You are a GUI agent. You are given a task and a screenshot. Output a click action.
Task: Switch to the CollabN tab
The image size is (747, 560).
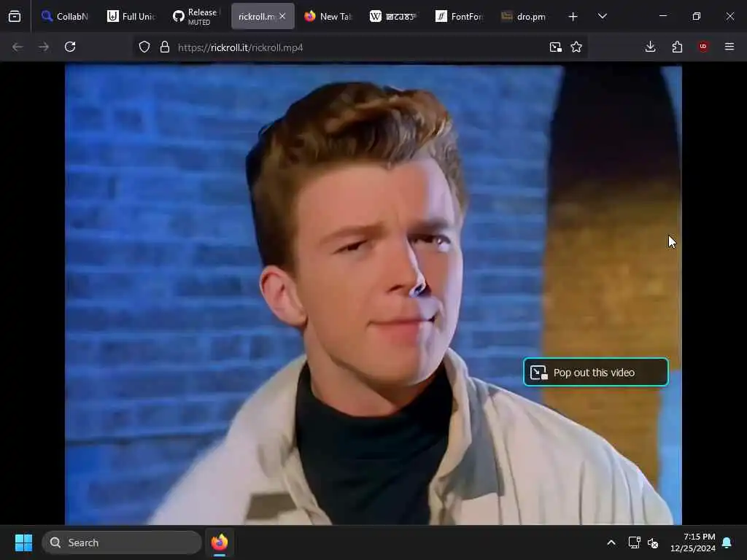pos(65,16)
